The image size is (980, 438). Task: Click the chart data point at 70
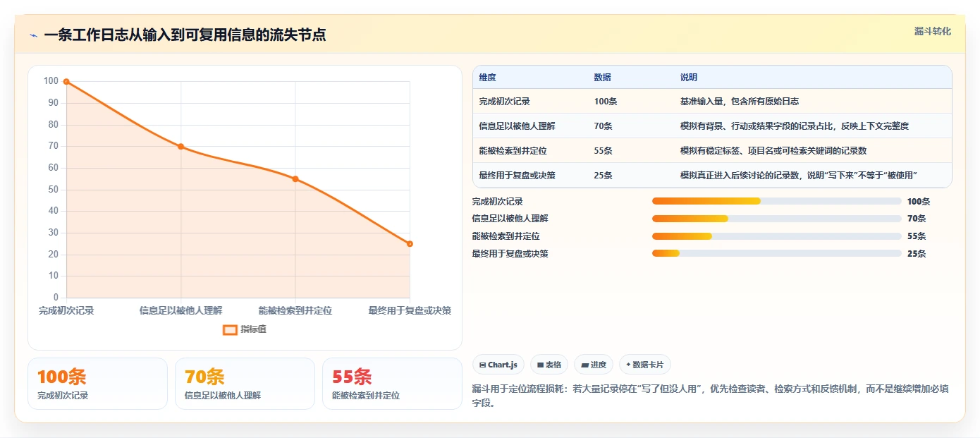[181, 147]
